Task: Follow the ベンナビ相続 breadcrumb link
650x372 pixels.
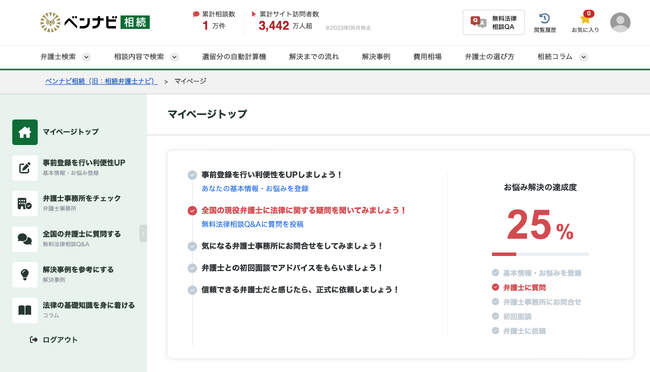Action: [101, 81]
